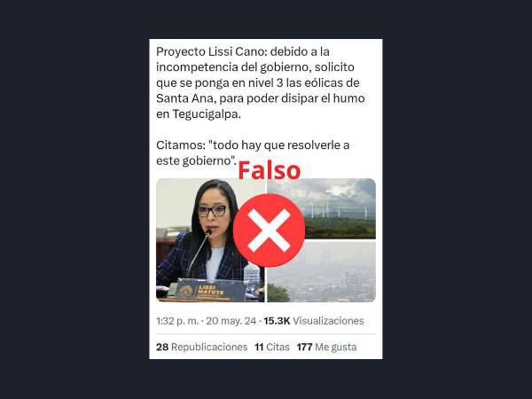
Task: Click the 20 may. 24 date
Action: coord(231,321)
